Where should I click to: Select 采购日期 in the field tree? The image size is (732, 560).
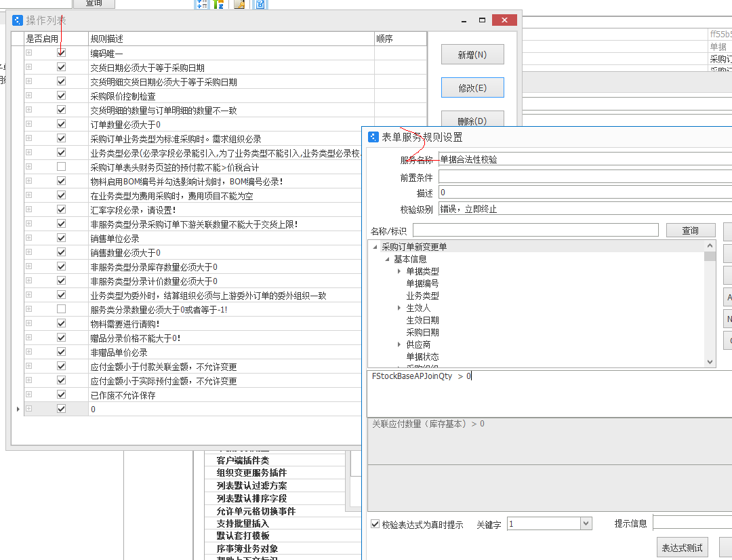tap(422, 332)
